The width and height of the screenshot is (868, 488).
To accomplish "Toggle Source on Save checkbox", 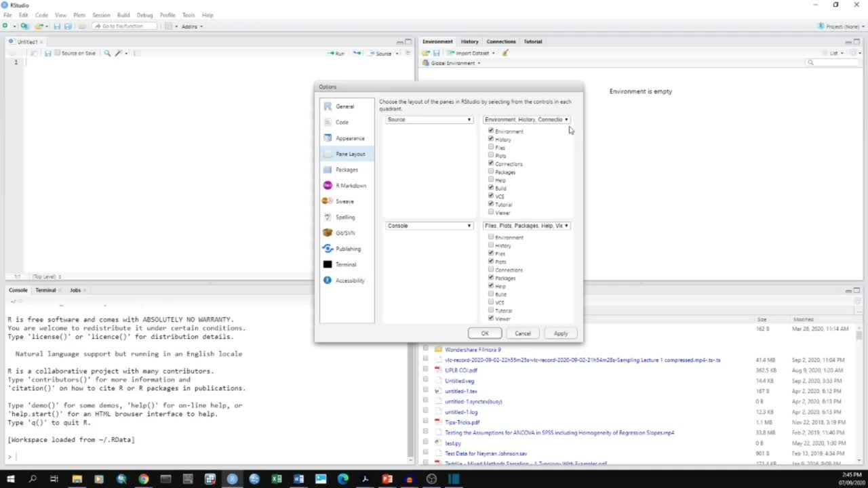I will (x=58, y=53).
